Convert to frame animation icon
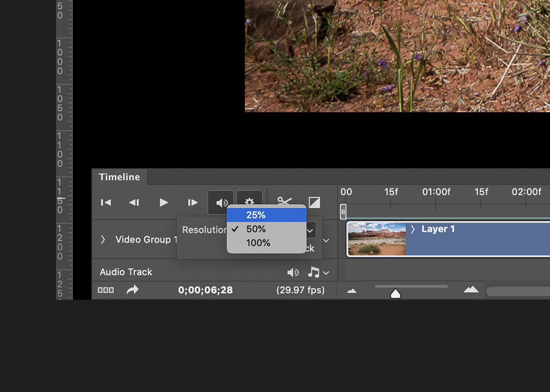Viewport: 550px width, 392px height. coord(106,290)
